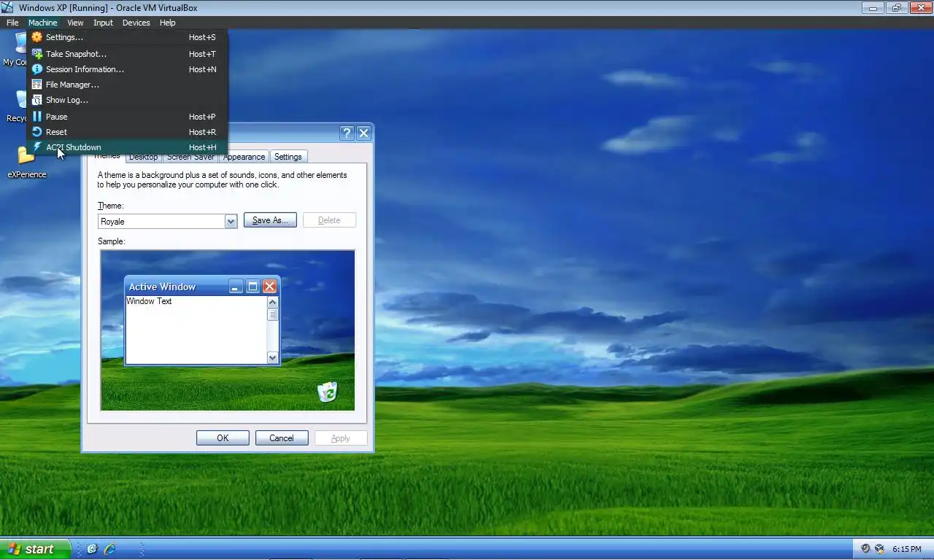
Task: Switch to the Settings tab in Display Properties
Action: (x=288, y=157)
